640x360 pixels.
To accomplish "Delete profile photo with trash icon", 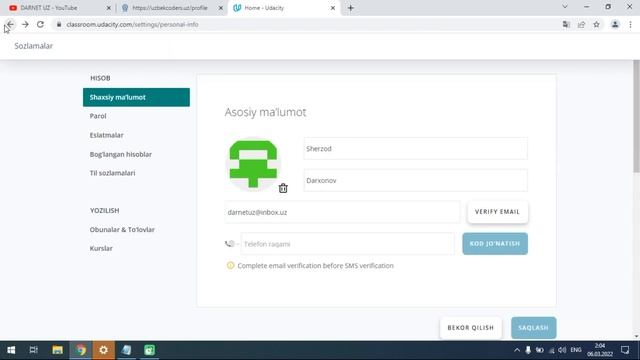I will pyautogui.click(x=283, y=188).
